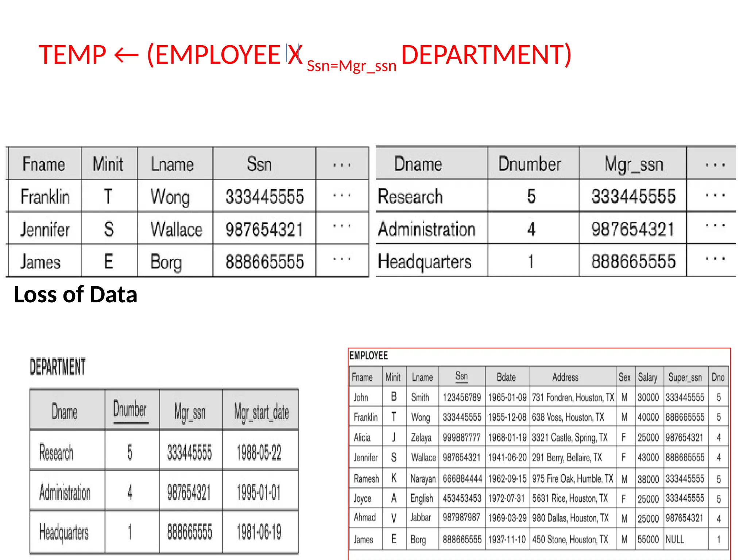Select 'Ahmad' in the EMPLOYEE table

pyautogui.click(x=364, y=517)
